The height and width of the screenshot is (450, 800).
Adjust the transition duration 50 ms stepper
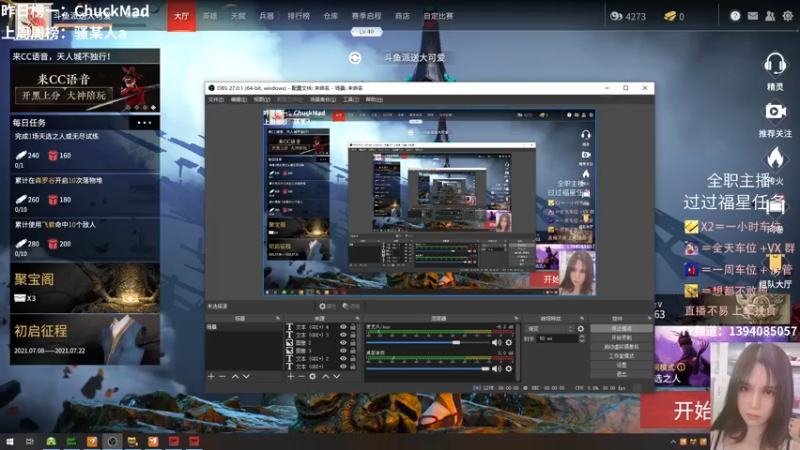pos(581,338)
